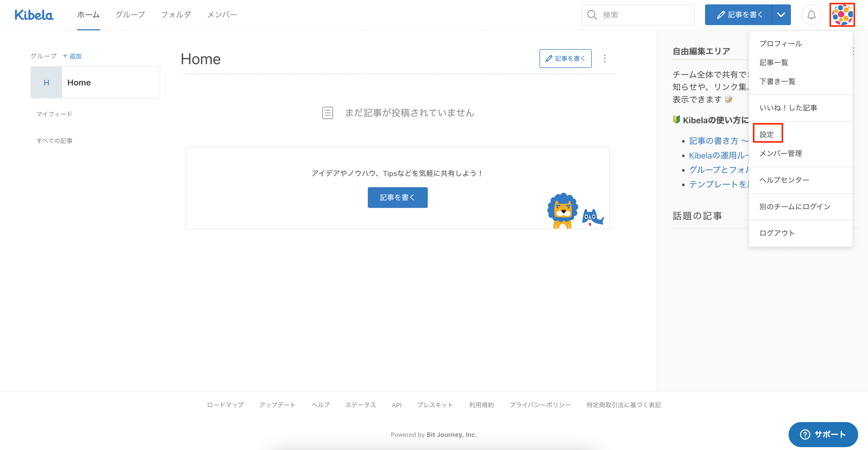Open the フォルダ navigation tab
Viewport: 868px width, 450px height.
[x=176, y=15]
